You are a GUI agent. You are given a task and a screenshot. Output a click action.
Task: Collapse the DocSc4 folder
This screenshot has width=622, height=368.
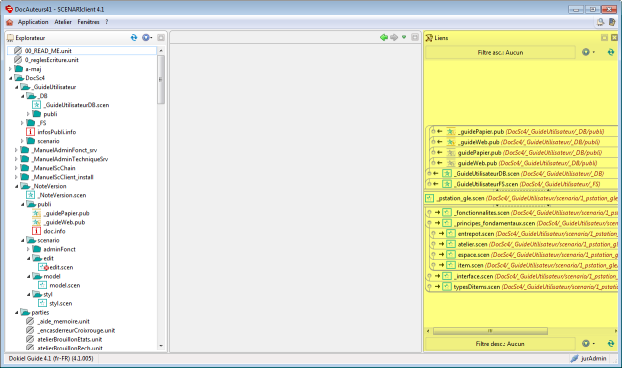pos(10,78)
